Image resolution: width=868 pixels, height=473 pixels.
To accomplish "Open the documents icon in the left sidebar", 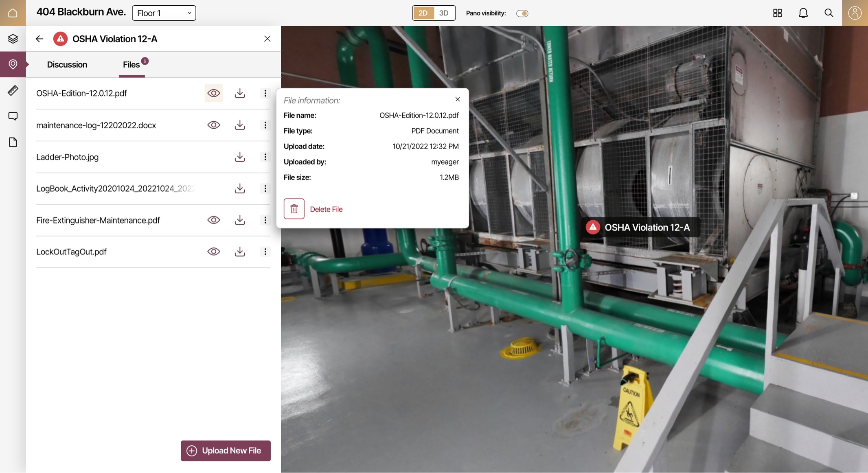I will click(x=13, y=142).
